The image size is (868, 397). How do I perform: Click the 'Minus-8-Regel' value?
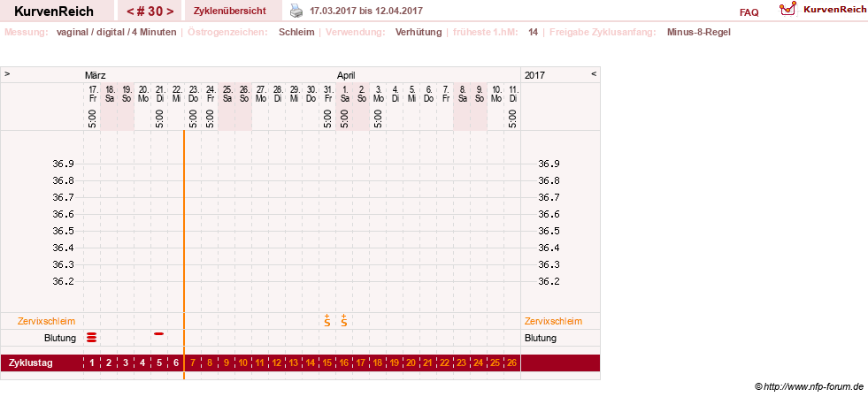[699, 32]
